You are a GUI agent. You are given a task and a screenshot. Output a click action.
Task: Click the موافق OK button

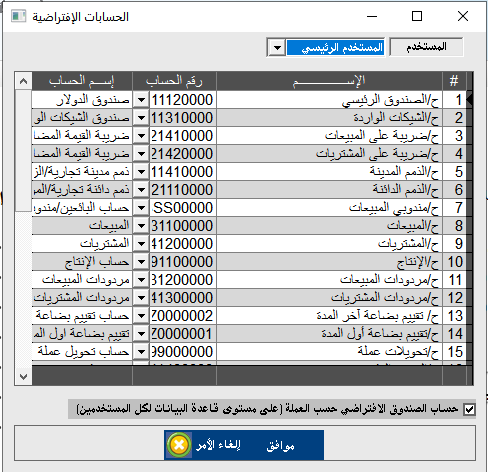280,445
